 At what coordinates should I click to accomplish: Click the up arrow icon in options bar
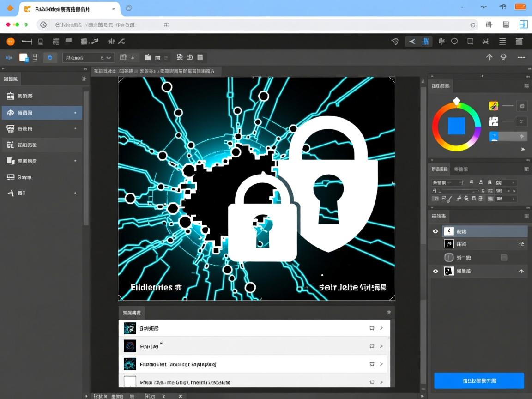pyautogui.click(x=489, y=57)
